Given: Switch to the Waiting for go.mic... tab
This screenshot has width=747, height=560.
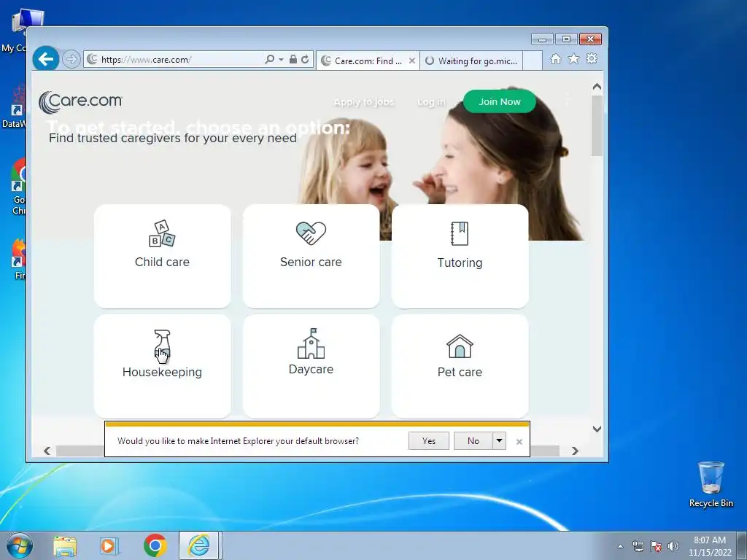Looking at the screenshot, I should [x=471, y=61].
